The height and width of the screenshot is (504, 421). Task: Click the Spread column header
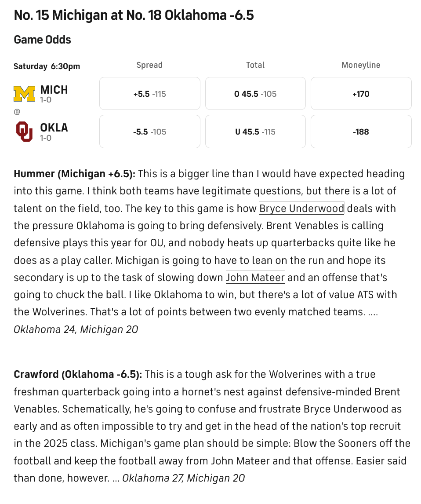click(x=150, y=65)
